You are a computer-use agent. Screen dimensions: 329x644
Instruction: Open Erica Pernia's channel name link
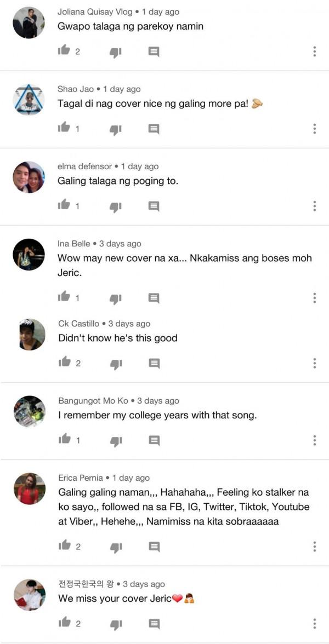coord(81,478)
